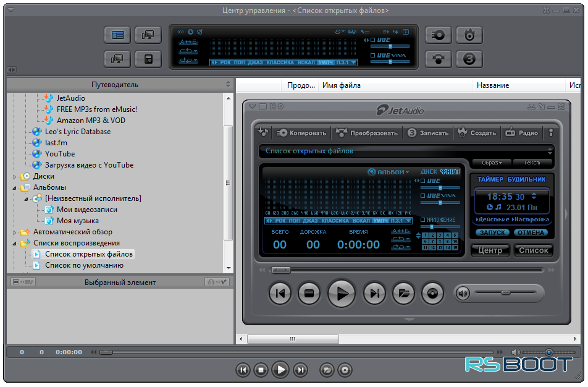Switch to the БУДИЛЬНИК tab
Image resolution: width=588 pixels, height=387 pixels.
pos(526,179)
